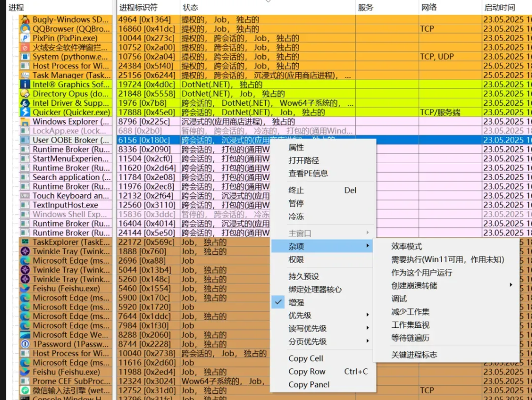Screen dimensions: 532x400
Task: Sort by the 服务 column header
Action: [x=387, y=7]
